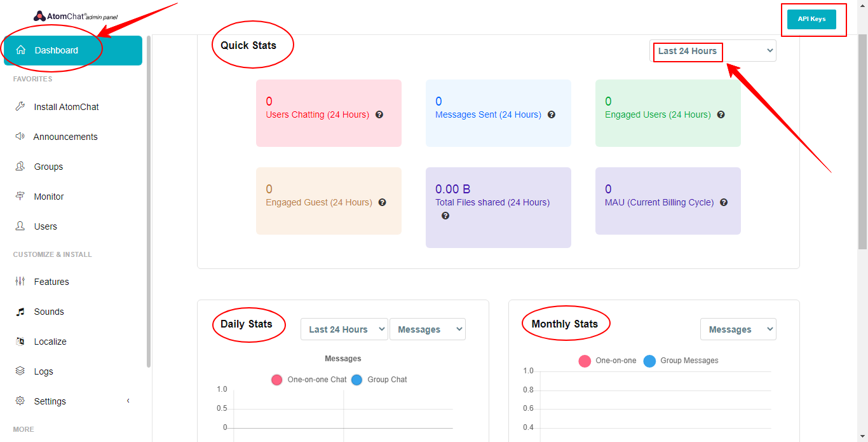The height and width of the screenshot is (442, 868).
Task: Click help icon next to MAU
Action: [x=724, y=203]
